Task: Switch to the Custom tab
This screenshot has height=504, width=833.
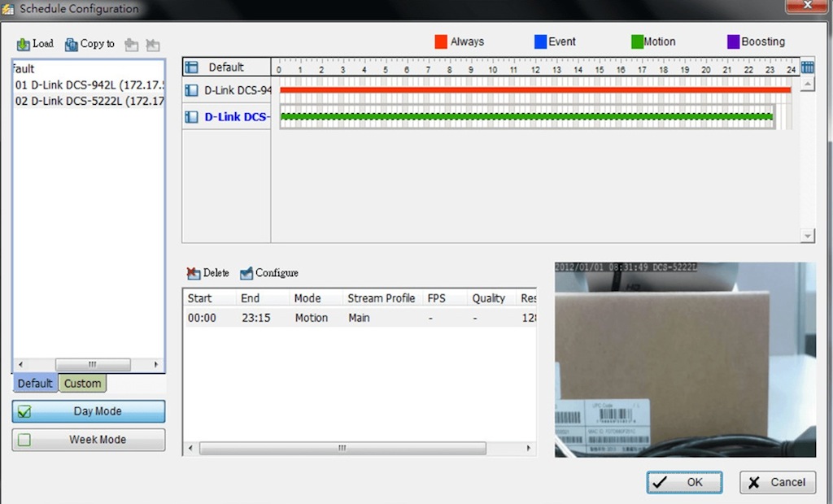Action: [x=82, y=384]
